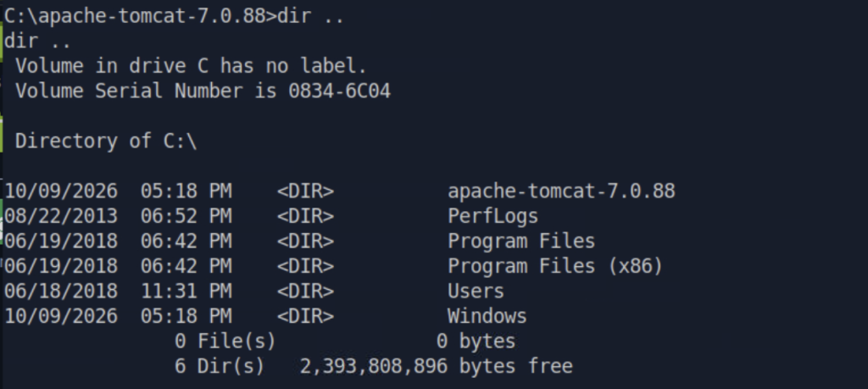The height and width of the screenshot is (389, 868).
Task: Click the 2,393,808,896 bytes free text
Action: (437, 366)
